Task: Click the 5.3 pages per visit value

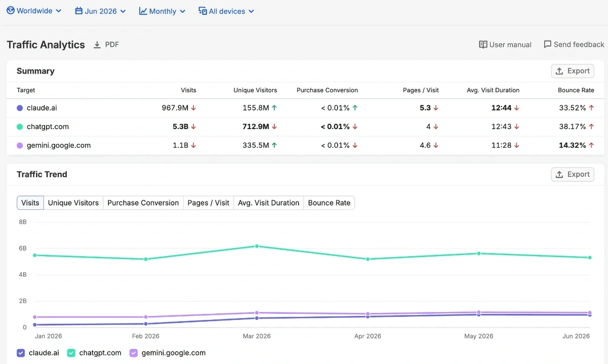Action: point(425,108)
